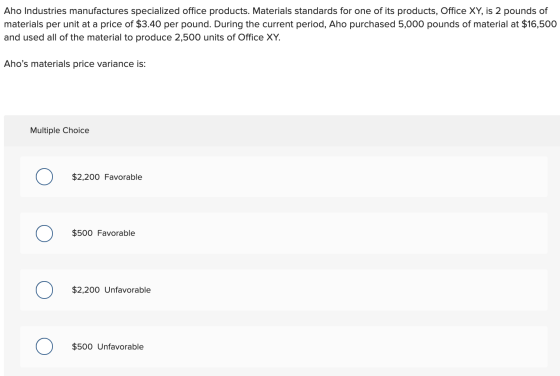The width and height of the screenshot is (560, 376).
Task: Click the "Aho's materials price variance is:" prompt
Action: tap(75, 64)
